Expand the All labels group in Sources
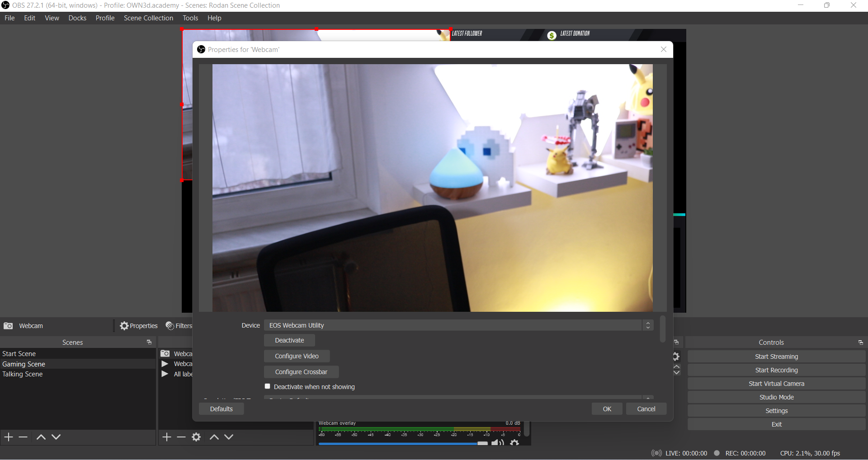868x460 pixels. [x=165, y=374]
